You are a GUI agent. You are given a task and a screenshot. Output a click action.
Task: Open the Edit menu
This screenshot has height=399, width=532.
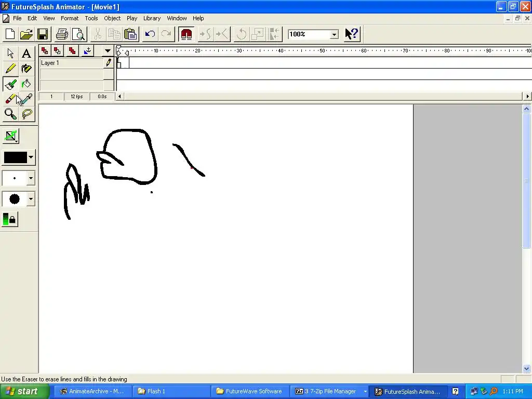point(32,18)
